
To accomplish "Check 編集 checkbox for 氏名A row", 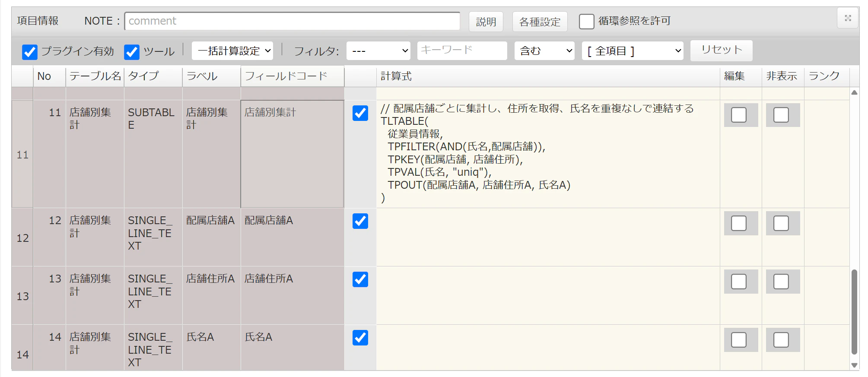I will (x=739, y=340).
